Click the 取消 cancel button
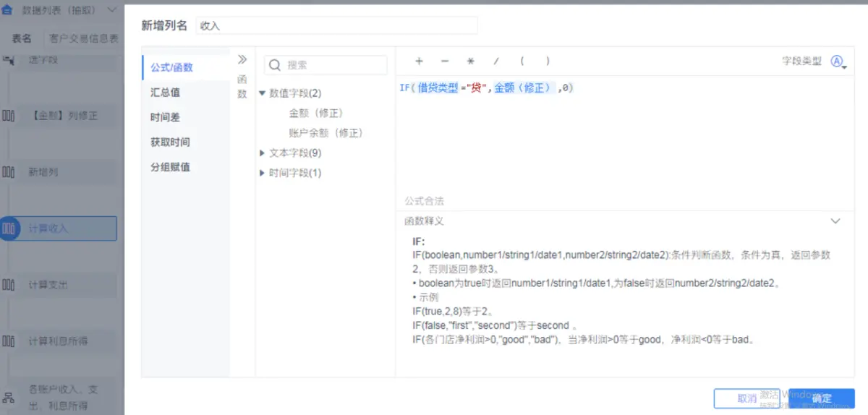Image resolution: width=868 pixels, height=415 pixels. (747, 398)
